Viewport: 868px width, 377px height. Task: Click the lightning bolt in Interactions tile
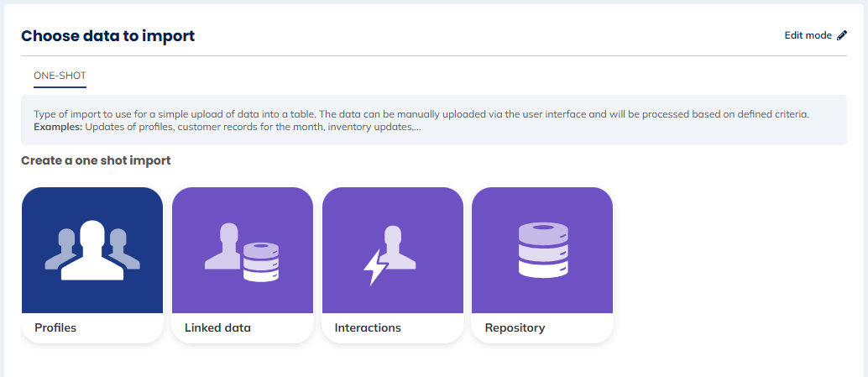click(x=374, y=265)
